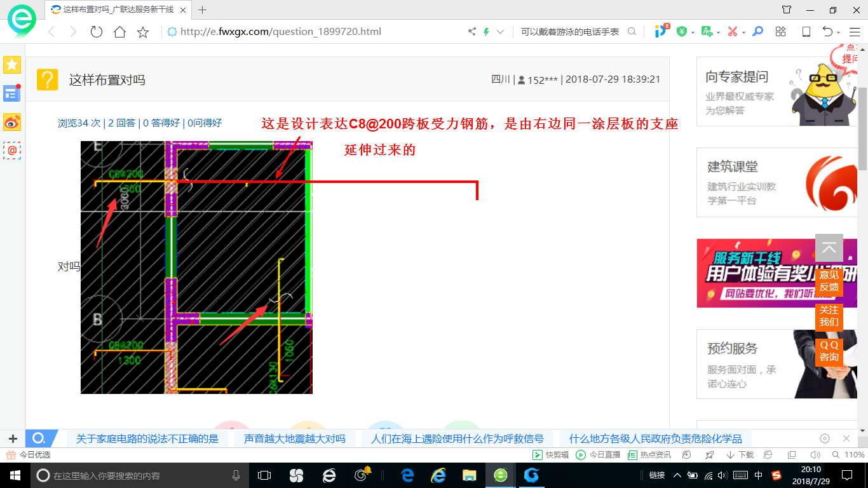Open the extension icon with red badge 6
This screenshot has height=488, width=868.
pos(661,30)
